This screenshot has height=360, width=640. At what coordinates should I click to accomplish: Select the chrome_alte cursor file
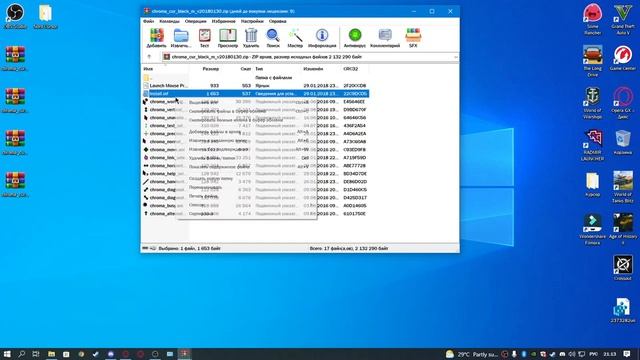click(162, 213)
